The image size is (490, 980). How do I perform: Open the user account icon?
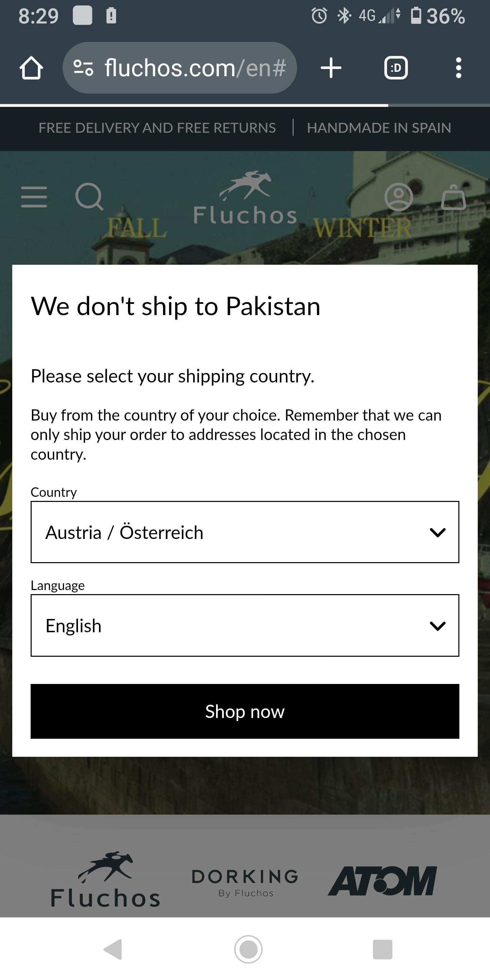398,197
